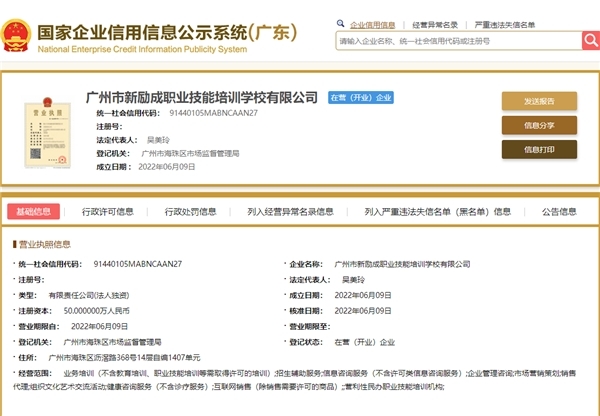
Task: Focus the enterprise name search input field
Action: 459,41
